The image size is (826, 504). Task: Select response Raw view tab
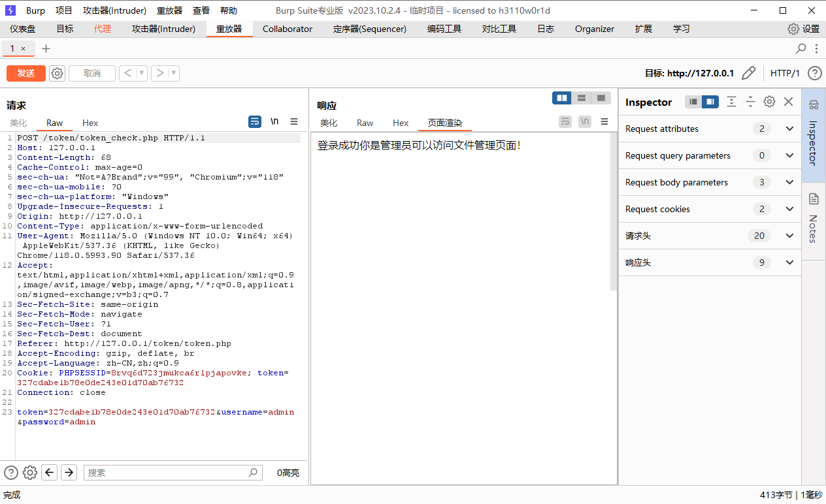[x=365, y=123]
